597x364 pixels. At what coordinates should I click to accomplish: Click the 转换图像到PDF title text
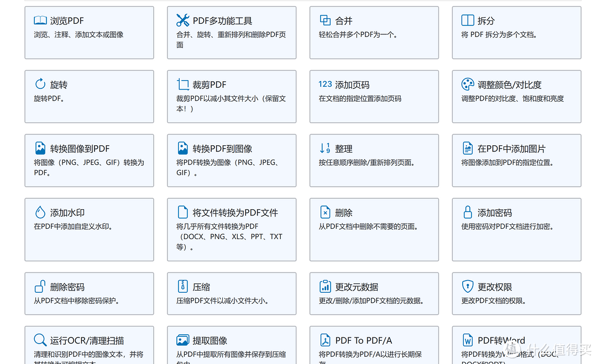pos(80,149)
